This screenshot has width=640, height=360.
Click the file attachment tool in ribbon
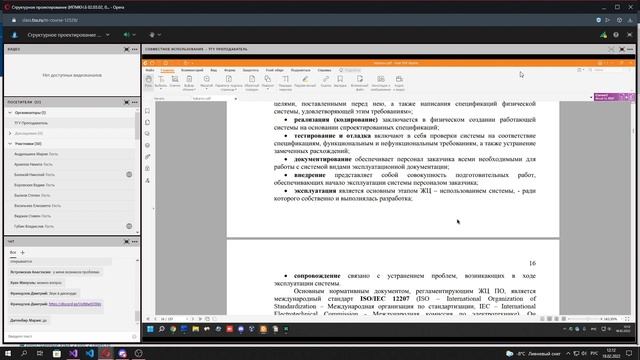[x=360, y=82]
